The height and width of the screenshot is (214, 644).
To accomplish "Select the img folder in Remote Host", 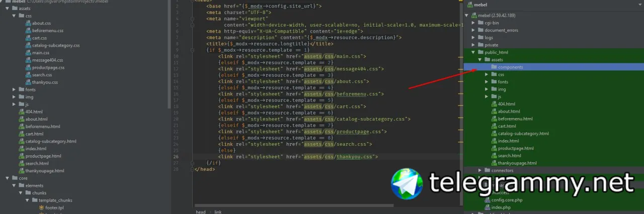I will (502, 89).
